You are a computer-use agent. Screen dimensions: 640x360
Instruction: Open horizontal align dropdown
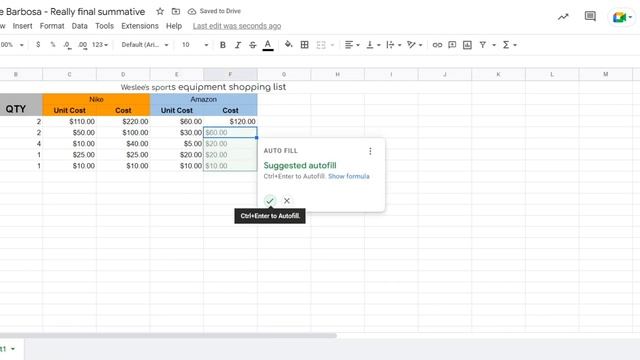tap(352, 45)
